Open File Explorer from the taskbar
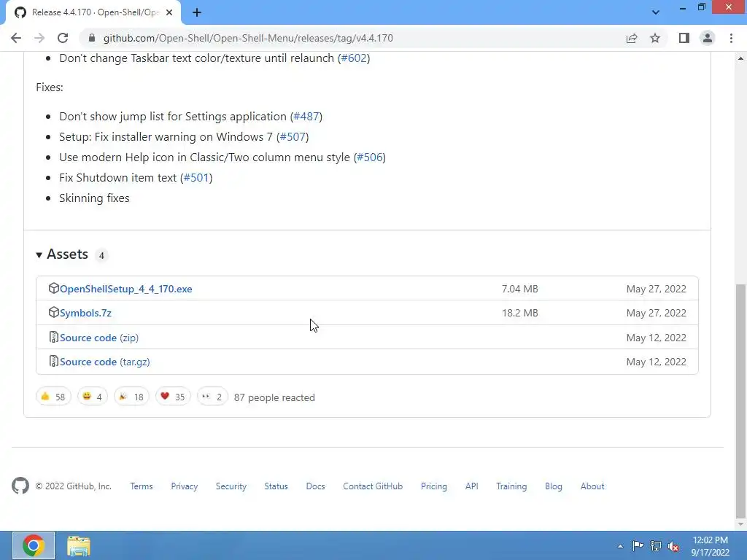 click(x=79, y=545)
